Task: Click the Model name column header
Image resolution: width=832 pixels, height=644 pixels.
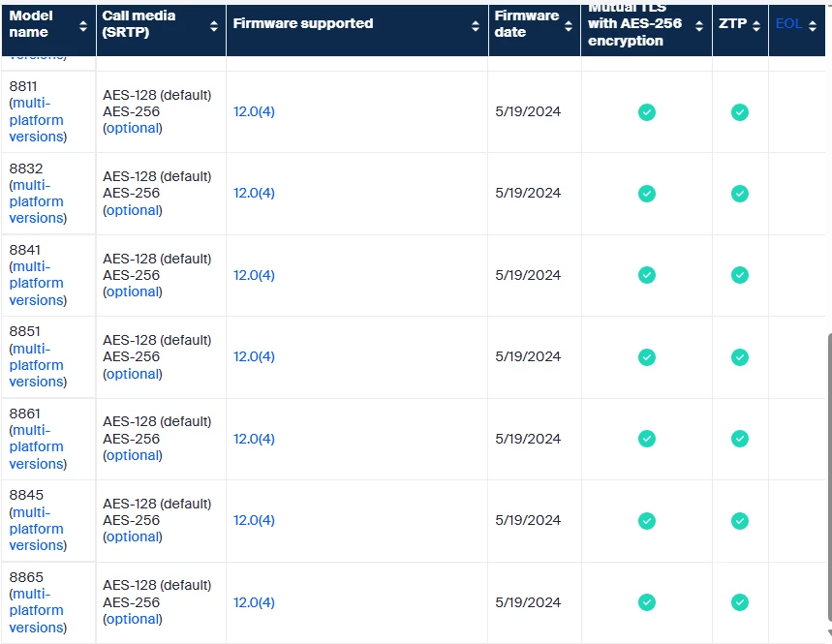Action: click(x=48, y=30)
